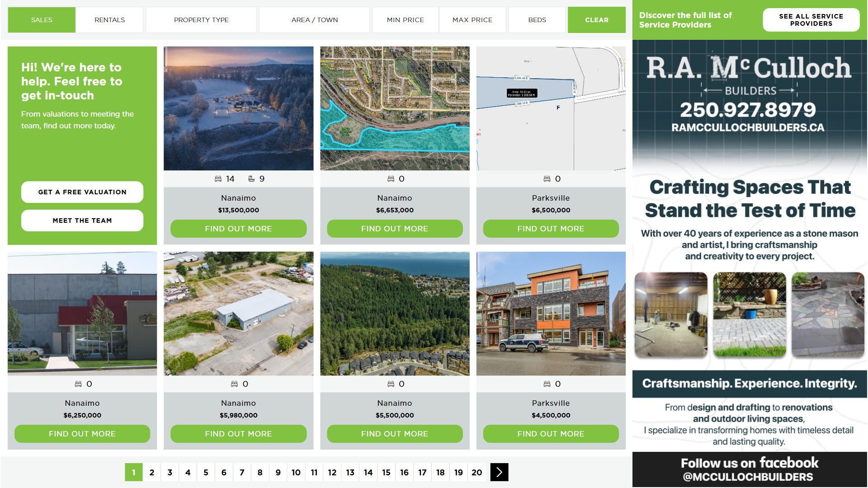Open the Property Type dropdown
The width and height of the screenshot is (868, 488).
tap(201, 20)
